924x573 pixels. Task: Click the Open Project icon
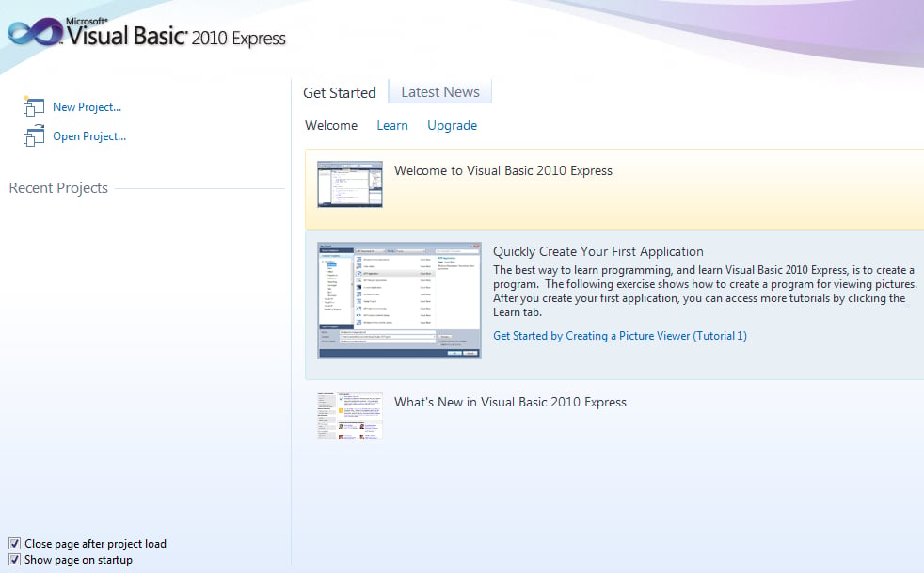[34, 135]
